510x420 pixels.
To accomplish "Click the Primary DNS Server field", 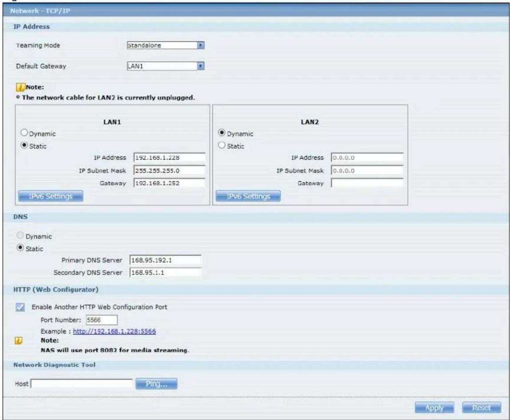I will (165, 260).
